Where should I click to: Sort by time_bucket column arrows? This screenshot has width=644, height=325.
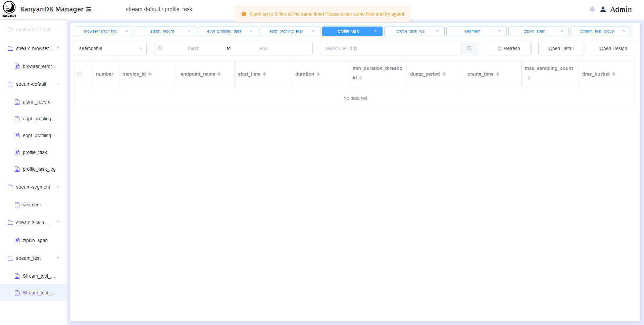point(614,74)
